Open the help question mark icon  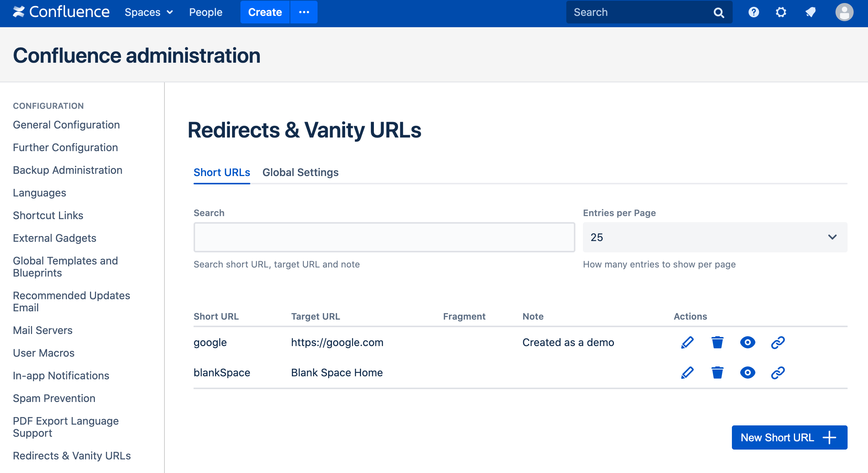[753, 12]
